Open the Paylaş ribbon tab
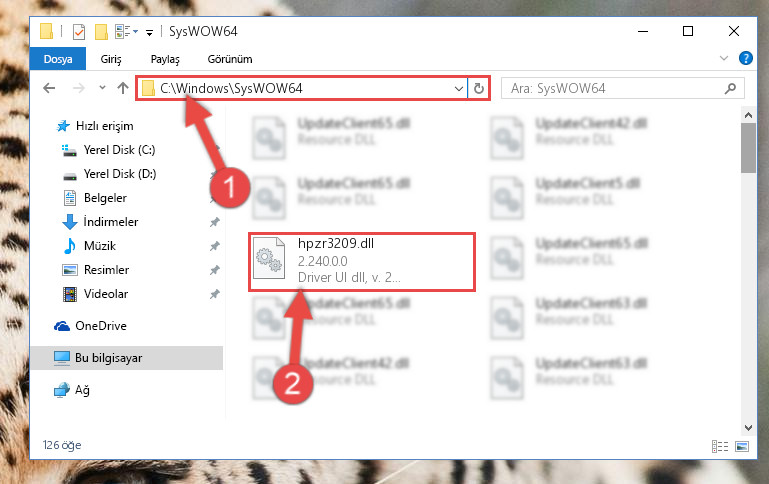769x484 pixels. (165, 59)
